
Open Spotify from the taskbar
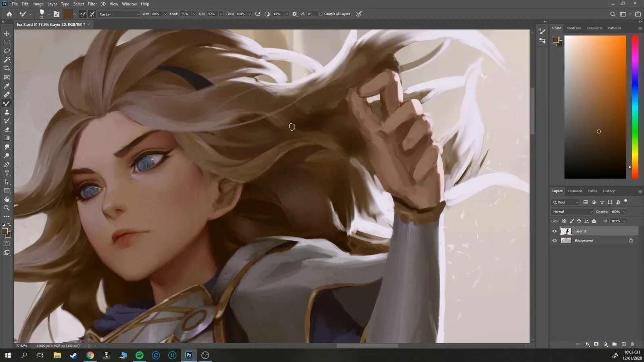pyautogui.click(x=140, y=355)
